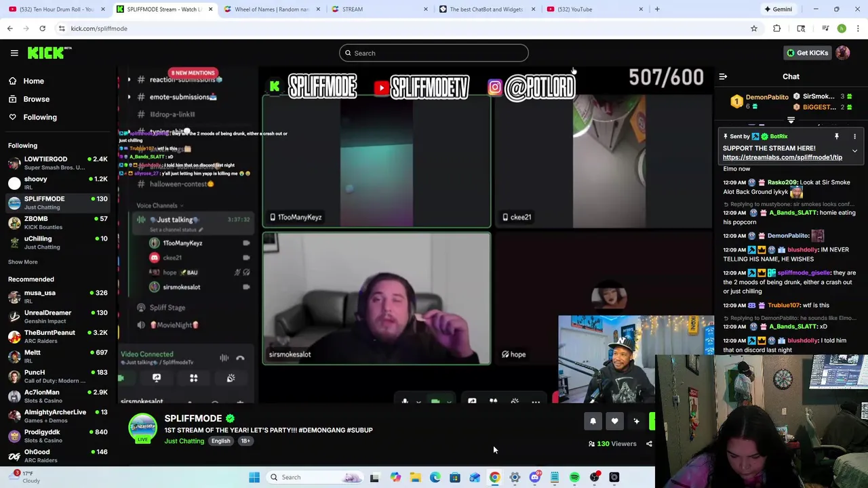Select ZBOMB in Following list
The height and width of the screenshot is (488, 868).
[x=57, y=222]
